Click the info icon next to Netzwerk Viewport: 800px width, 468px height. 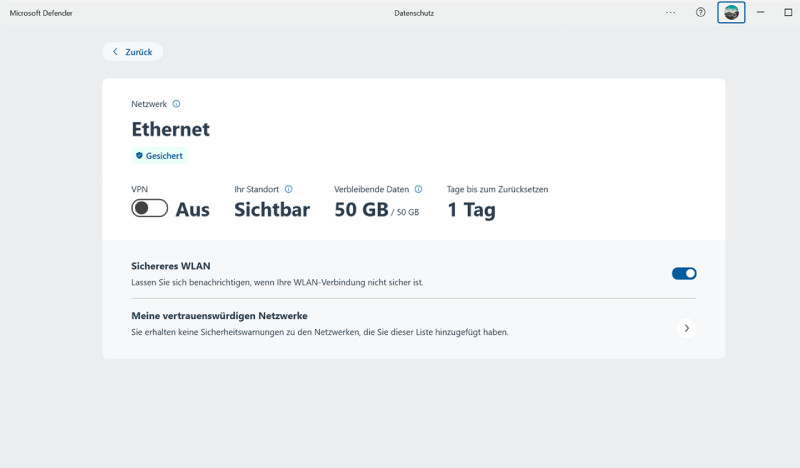click(176, 104)
